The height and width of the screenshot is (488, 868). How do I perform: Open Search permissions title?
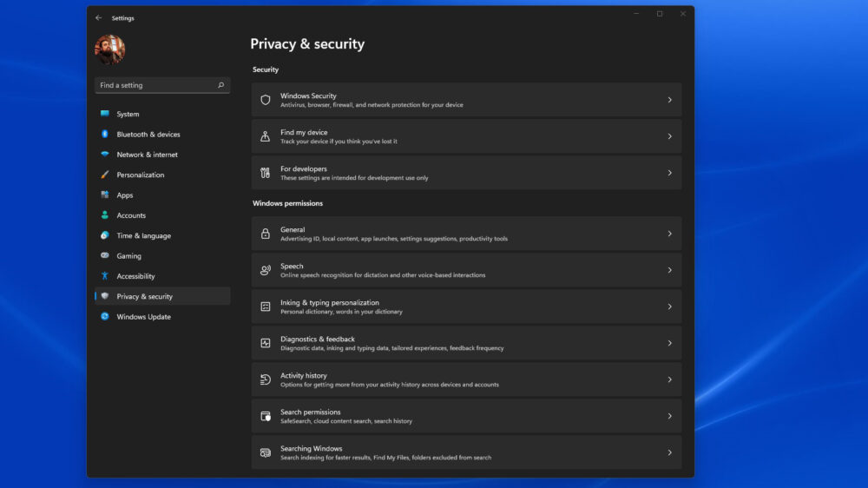[310, 412]
